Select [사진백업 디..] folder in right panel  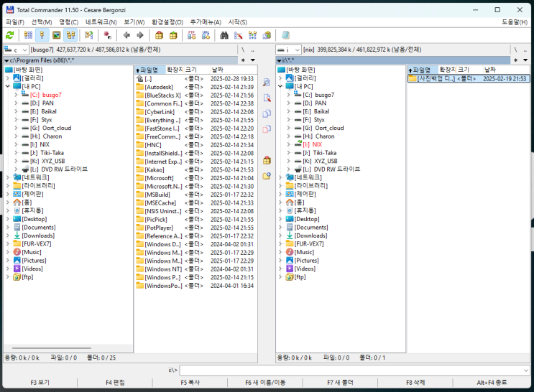[469, 78]
